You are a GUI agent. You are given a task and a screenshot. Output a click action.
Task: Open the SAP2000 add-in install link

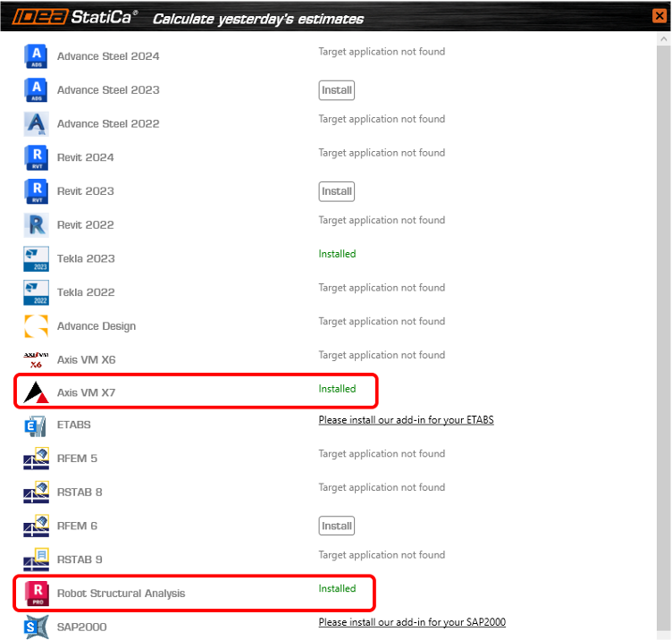412,622
